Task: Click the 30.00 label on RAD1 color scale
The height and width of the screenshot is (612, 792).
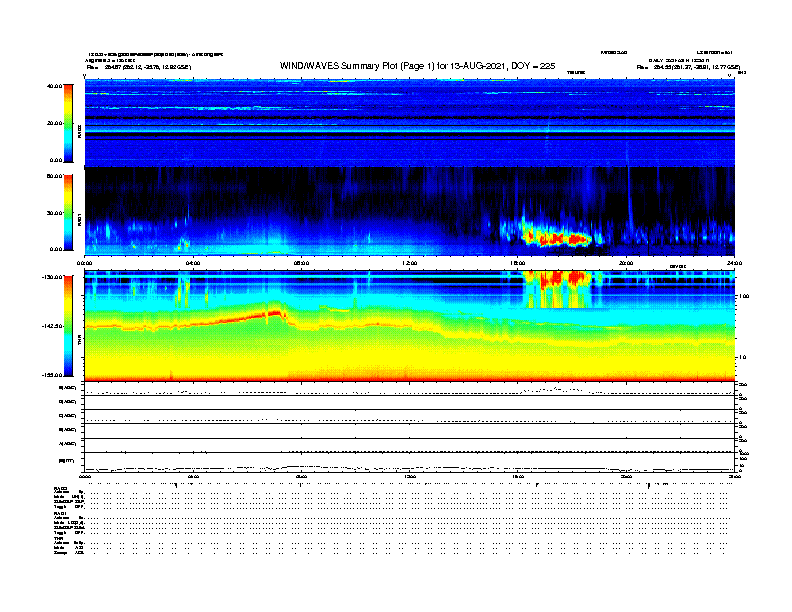Action: tap(55, 213)
